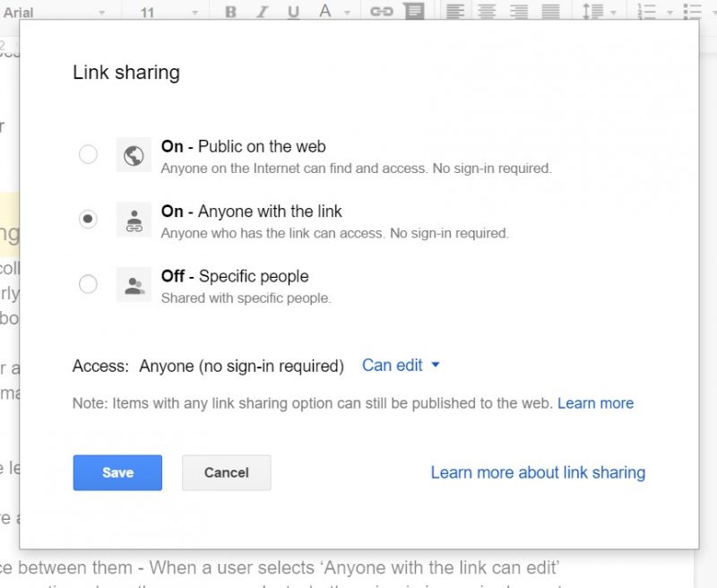717x588 pixels.
Task: Expand the numbered list options arrow
Action: [x=669, y=13]
